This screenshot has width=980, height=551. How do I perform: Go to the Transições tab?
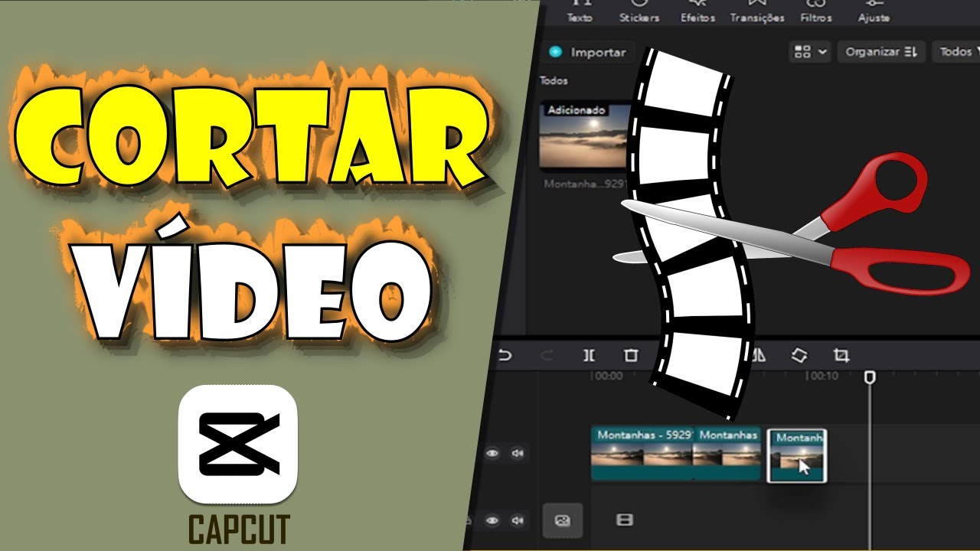pos(756,11)
